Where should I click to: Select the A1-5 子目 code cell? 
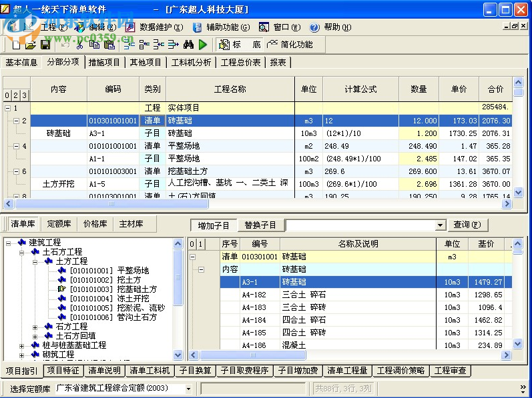113,184
